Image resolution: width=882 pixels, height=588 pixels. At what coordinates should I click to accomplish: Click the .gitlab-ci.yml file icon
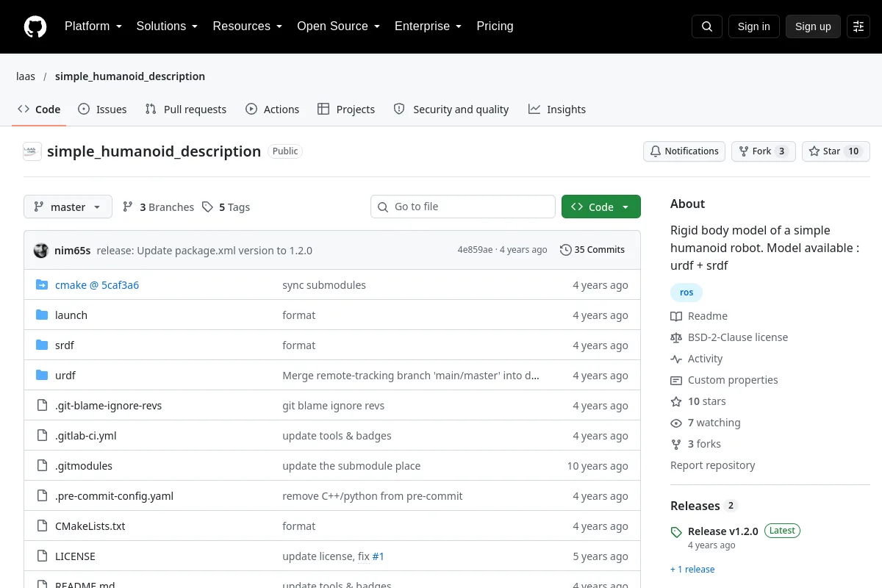tap(42, 436)
